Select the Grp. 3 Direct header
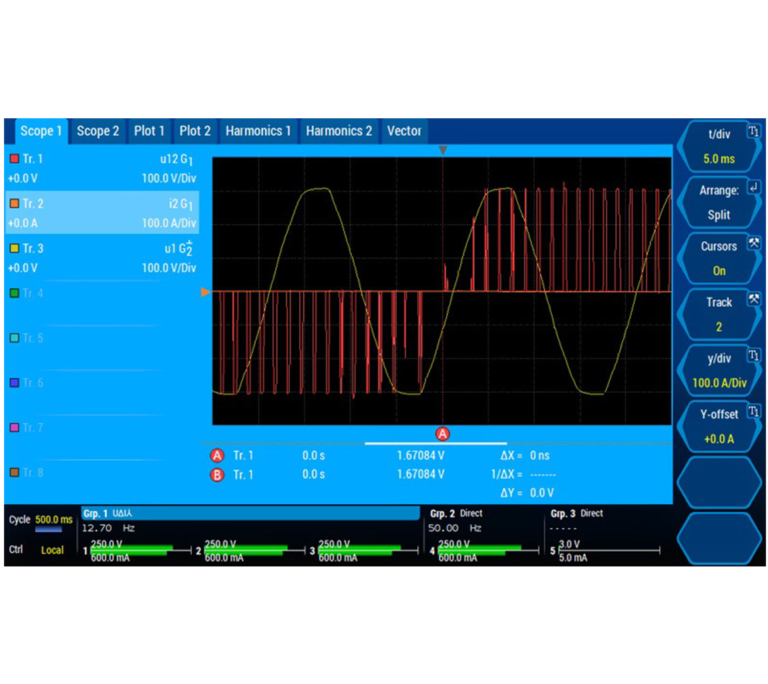This screenshot has width=768, height=684. tap(576, 513)
